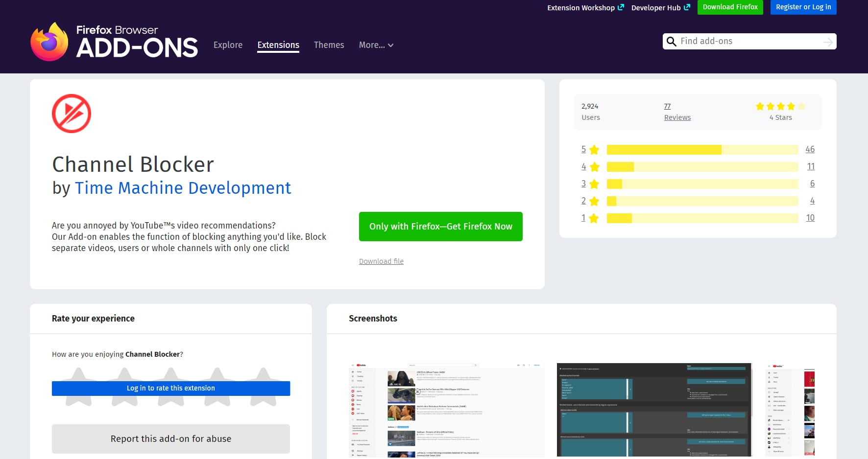Viewport: 868px width, 459px height.
Task: Click the star next to rating 1
Action: click(x=594, y=218)
